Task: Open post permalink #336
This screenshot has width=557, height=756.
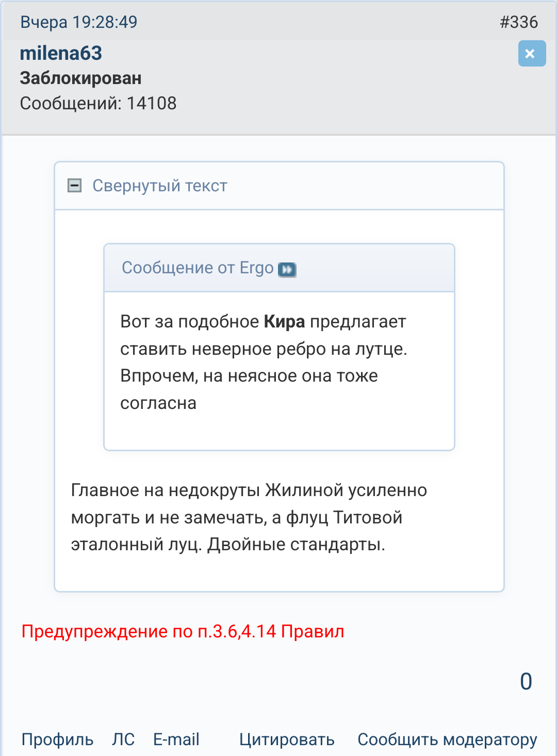Action: 518,22
